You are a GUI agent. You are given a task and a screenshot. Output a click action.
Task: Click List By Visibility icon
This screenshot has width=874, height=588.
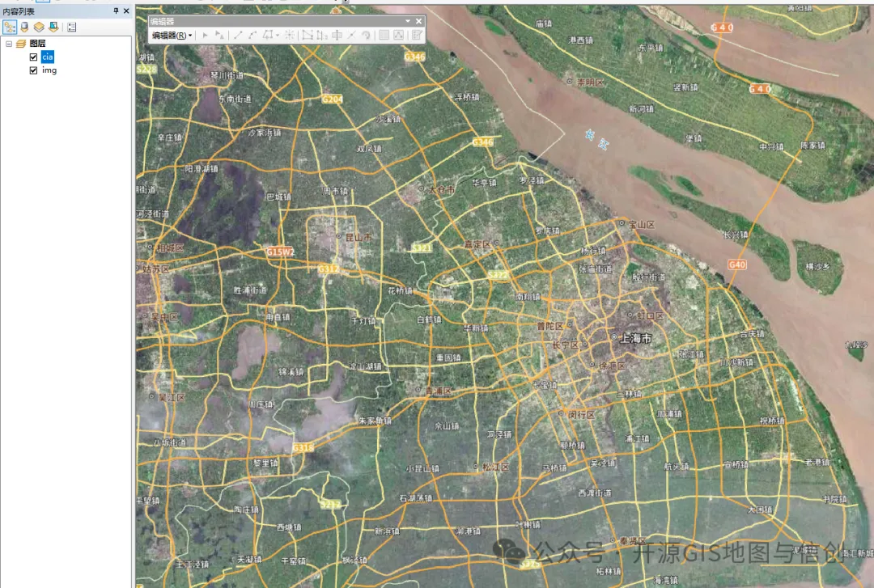(x=38, y=27)
